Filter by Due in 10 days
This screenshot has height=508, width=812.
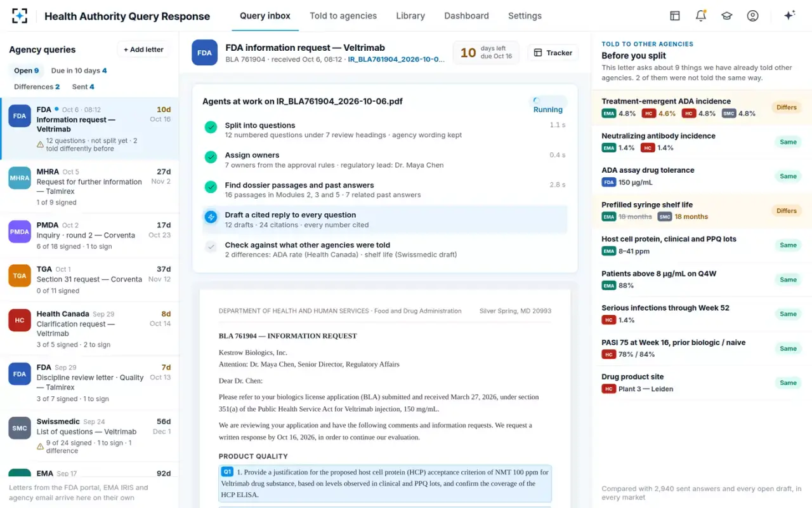79,70
